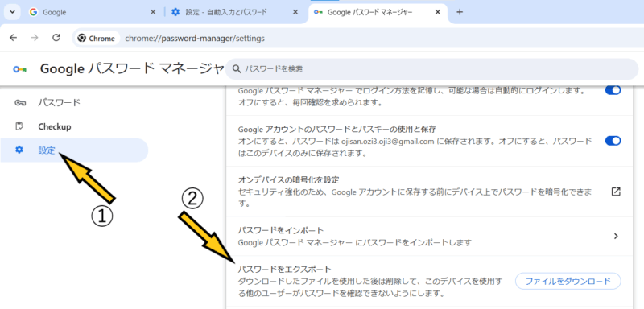The width and height of the screenshot is (644, 309).
Task: Toggle the automatic login switch
Action: click(613, 91)
